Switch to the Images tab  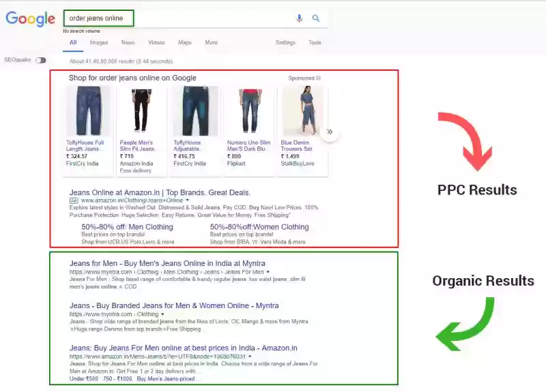click(99, 42)
